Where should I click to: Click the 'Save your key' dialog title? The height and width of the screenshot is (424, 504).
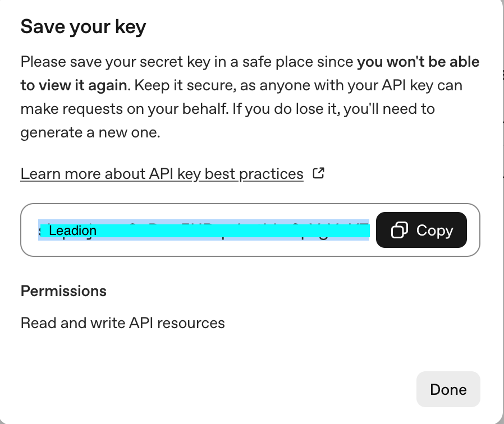83,26
